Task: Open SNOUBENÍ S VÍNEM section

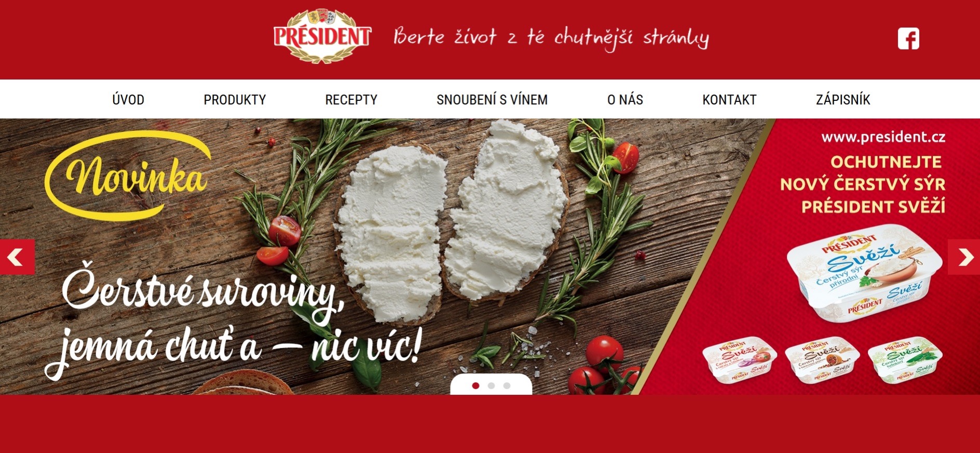Action: tap(492, 99)
